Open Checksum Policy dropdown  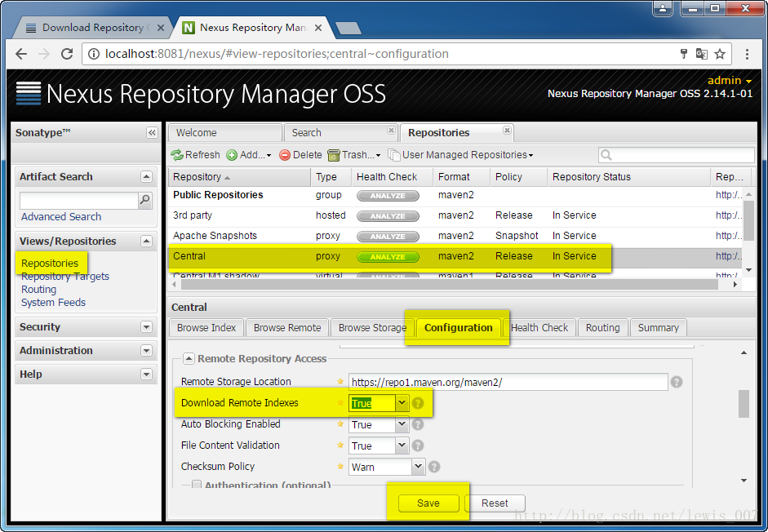418,467
